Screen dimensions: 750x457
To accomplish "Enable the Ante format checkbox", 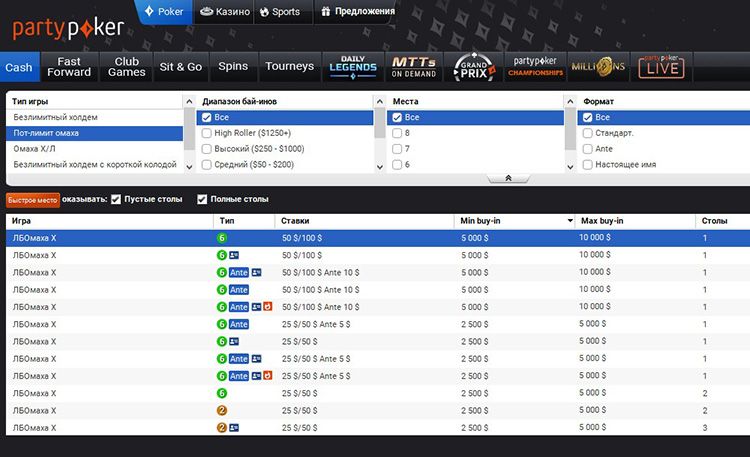I will coord(589,149).
